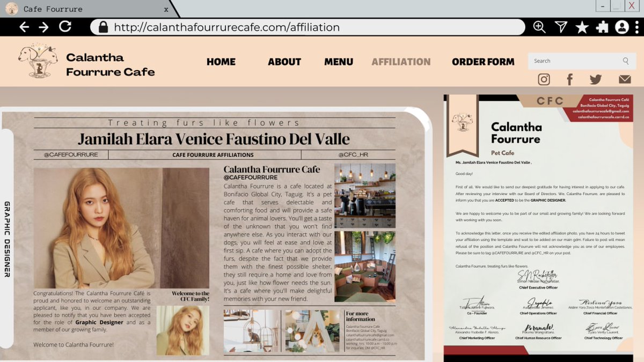This screenshot has height=362, width=644.
Task: Click the CFC banner on the letter
Action: (x=550, y=101)
